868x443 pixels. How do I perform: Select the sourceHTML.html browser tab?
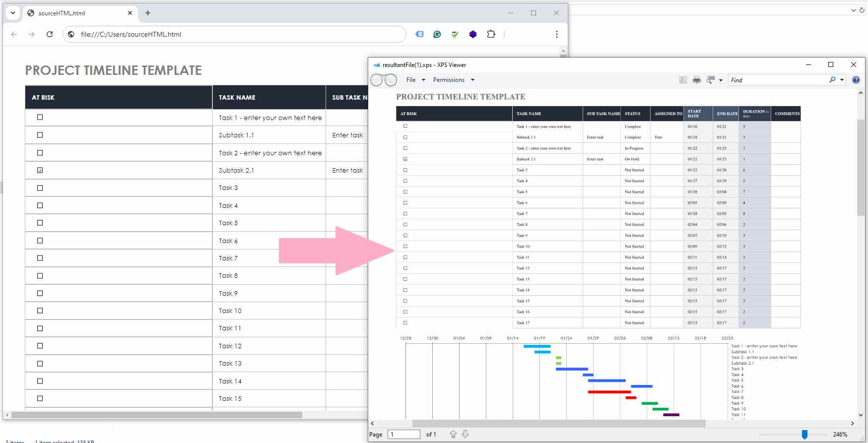tap(79, 13)
